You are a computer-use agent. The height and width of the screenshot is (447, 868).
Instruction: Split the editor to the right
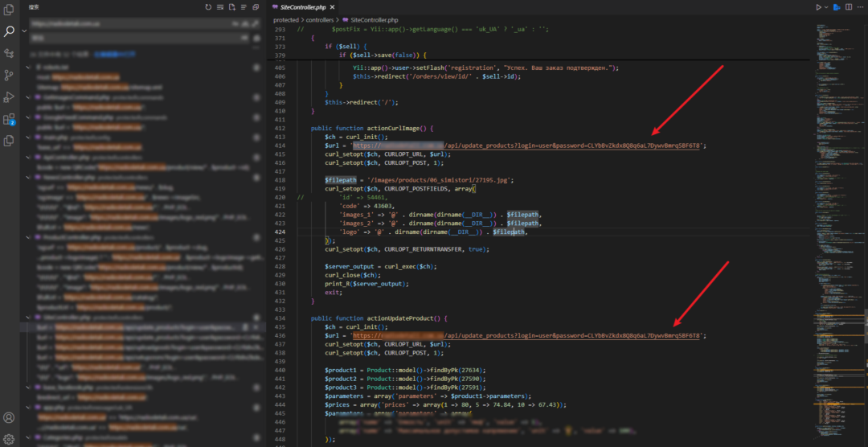tap(849, 7)
